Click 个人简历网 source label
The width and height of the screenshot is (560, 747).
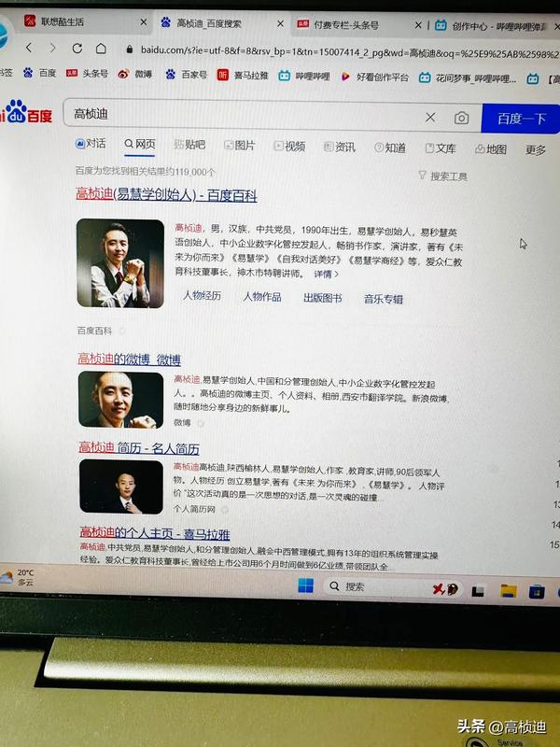click(194, 509)
